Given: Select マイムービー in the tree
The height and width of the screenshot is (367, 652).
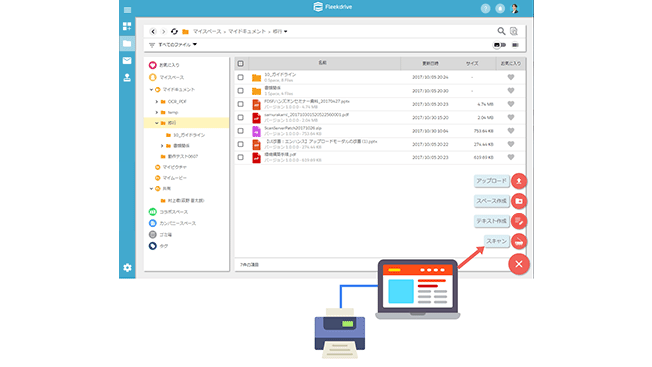Looking at the screenshot, I should [x=175, y=178].
